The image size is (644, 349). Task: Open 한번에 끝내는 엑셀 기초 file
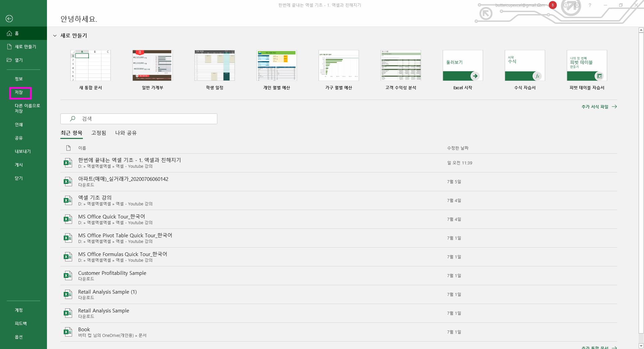coord(339,163)
